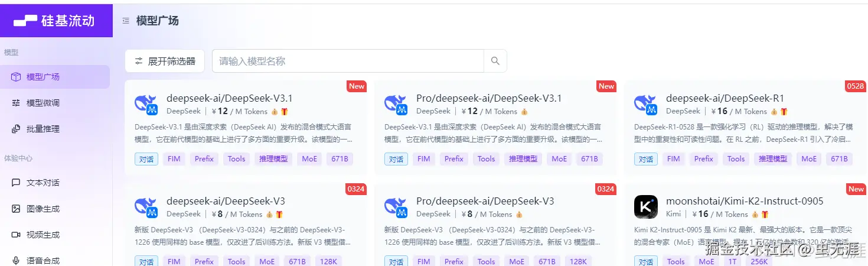The image size is (868, 266).
Task: Click the ¥12 / M Tokens price on non-Pro DeepSeek-V3.1
Action: click(x=240, y=111)
